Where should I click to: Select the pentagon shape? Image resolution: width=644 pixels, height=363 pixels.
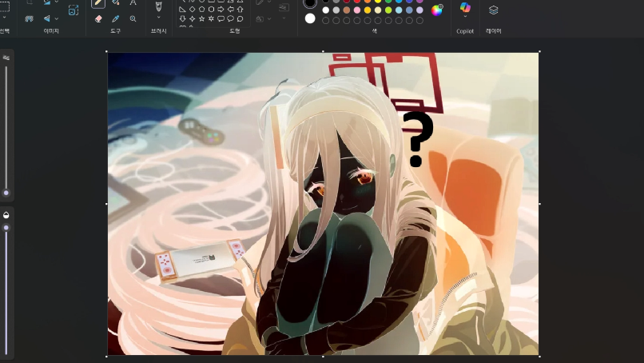click(x=201, y=9)
